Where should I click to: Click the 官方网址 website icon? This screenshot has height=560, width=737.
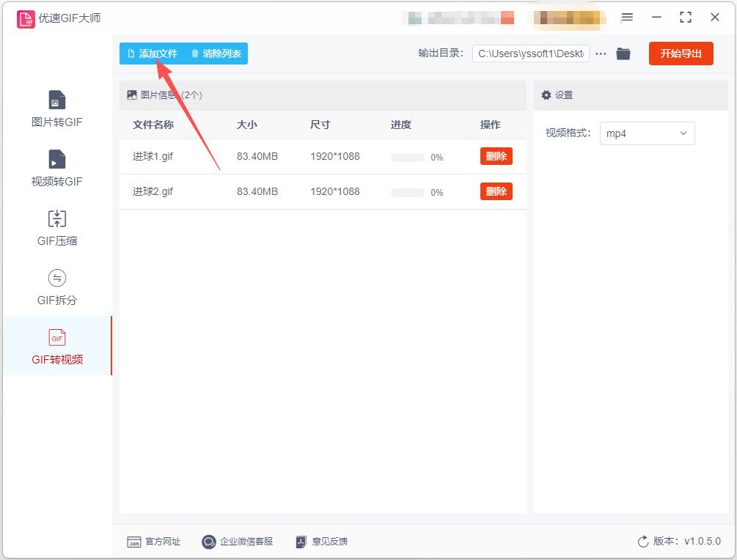tap(134, 542)
